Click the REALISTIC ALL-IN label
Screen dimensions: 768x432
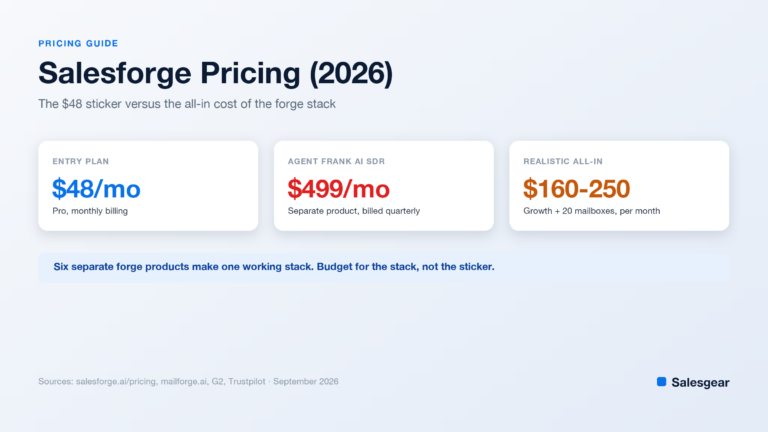[x=563, y=161]
